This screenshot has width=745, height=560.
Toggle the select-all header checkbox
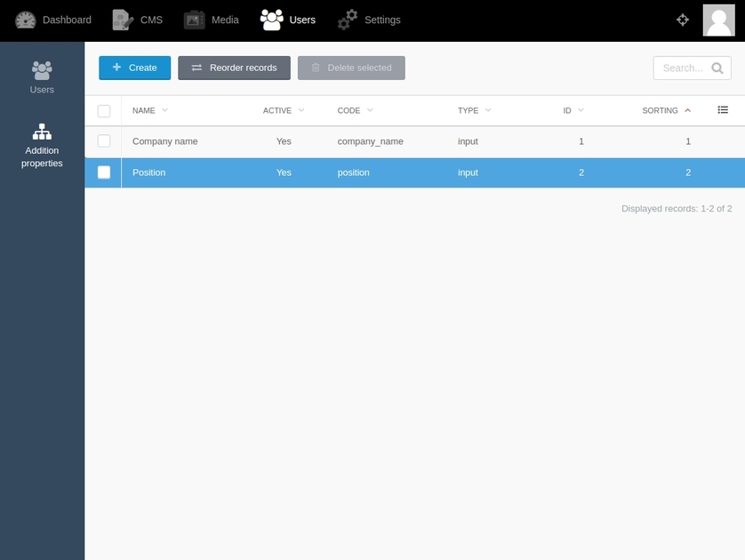click(104, 111)
